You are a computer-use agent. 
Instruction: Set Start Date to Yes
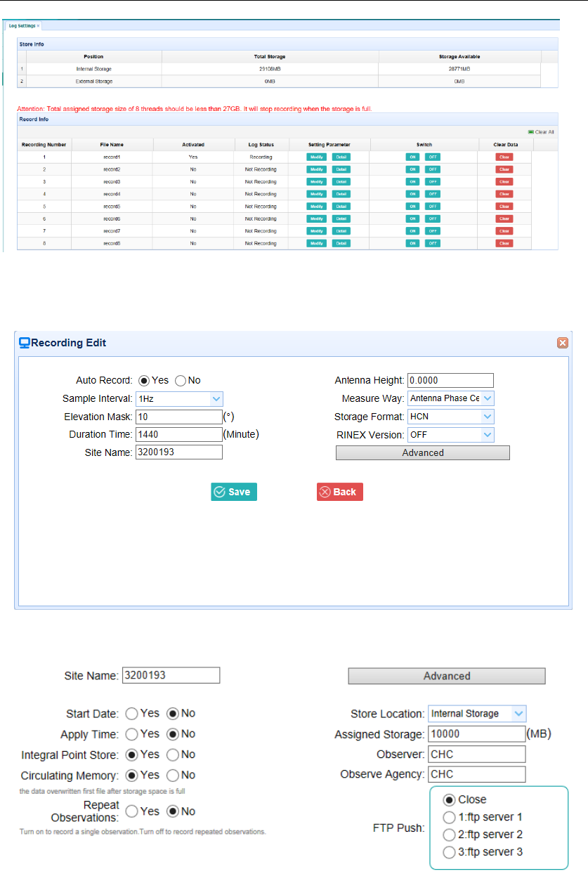(131, 713)
